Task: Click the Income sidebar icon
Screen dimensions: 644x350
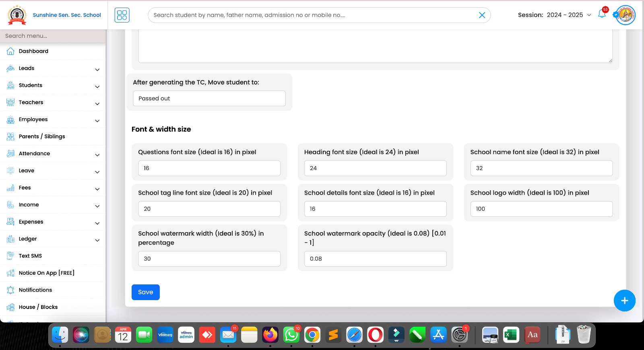Action: 10,205
